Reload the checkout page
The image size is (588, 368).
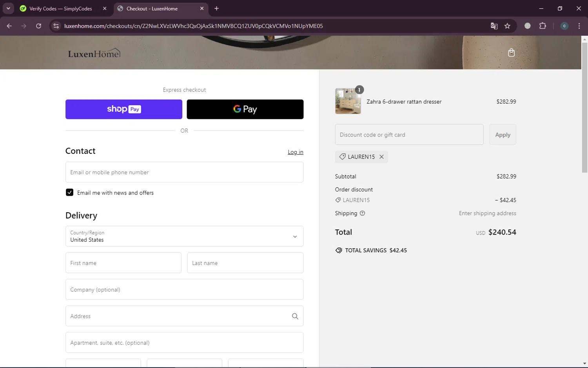[38, 26]
